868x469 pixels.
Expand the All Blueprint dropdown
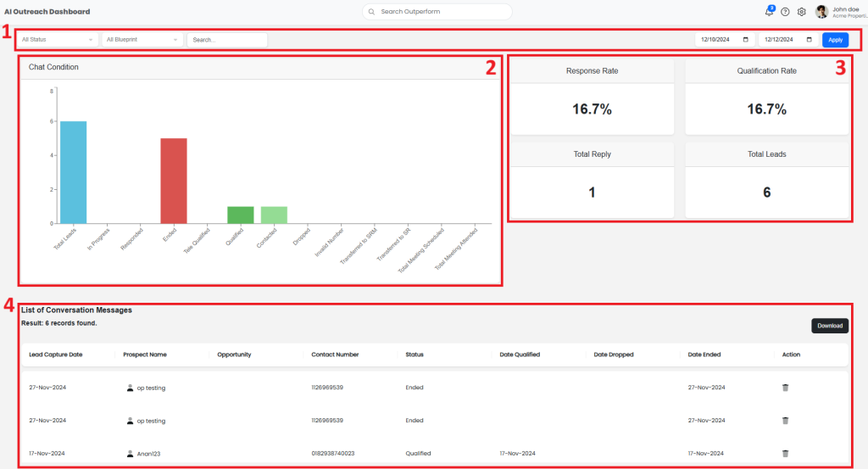(142, 40)
